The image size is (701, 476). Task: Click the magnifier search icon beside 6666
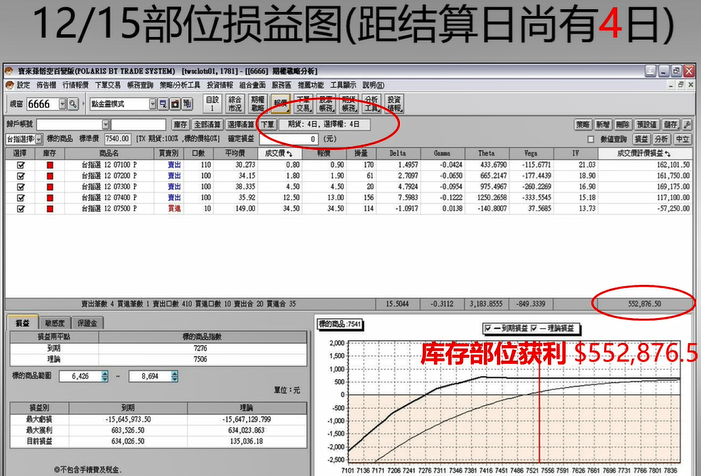[x=73, y=104]
